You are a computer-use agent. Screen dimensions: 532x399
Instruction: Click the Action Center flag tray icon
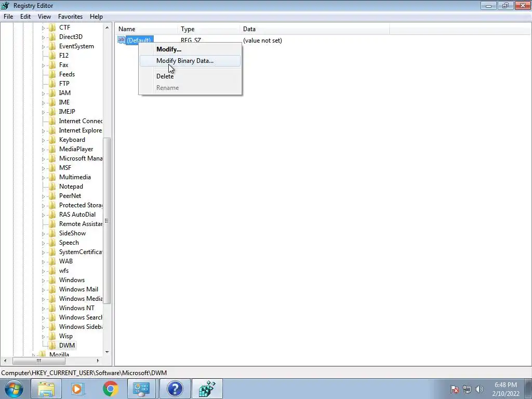[455, 389]
